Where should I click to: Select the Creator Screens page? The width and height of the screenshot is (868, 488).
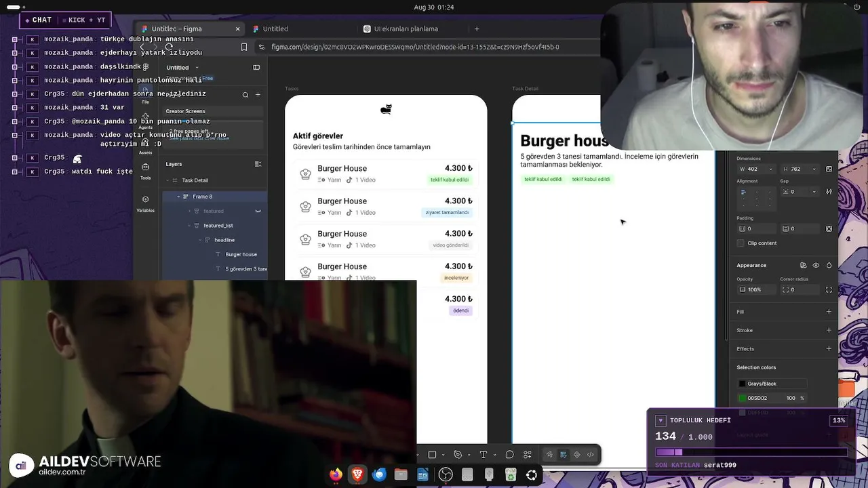point(185,111)
